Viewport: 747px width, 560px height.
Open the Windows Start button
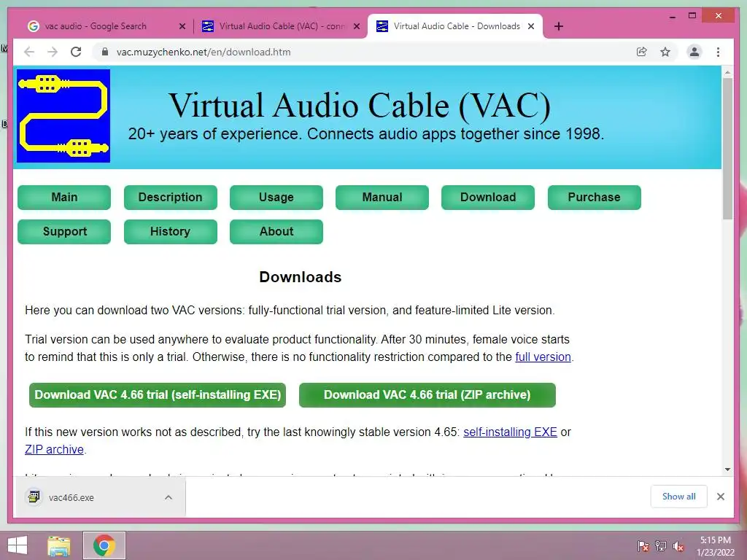(18, 545)
